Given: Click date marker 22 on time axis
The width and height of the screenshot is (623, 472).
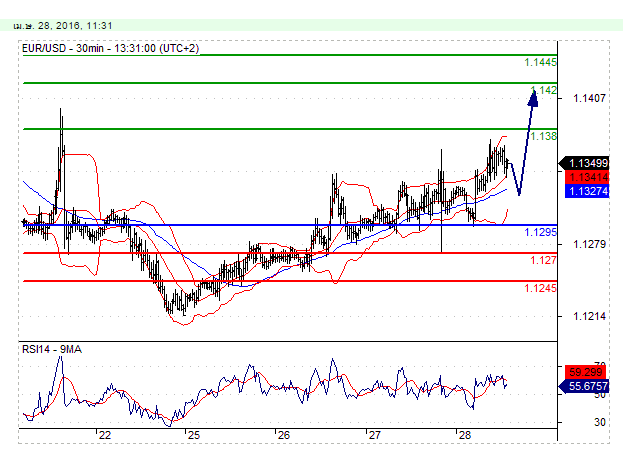Looking at the screenshot, I should pos(104,436).
